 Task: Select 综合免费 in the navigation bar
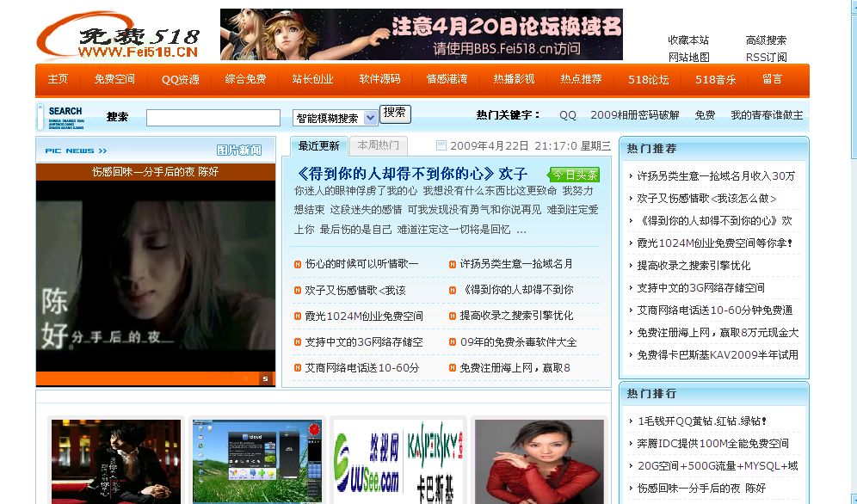click(x=245, y=79)
